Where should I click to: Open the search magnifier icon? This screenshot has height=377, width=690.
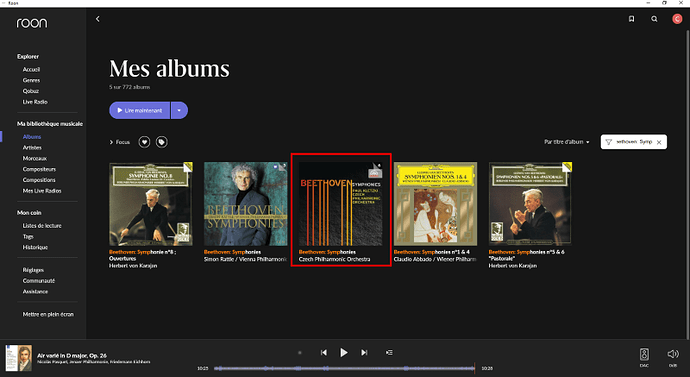[x=654, y=19]
